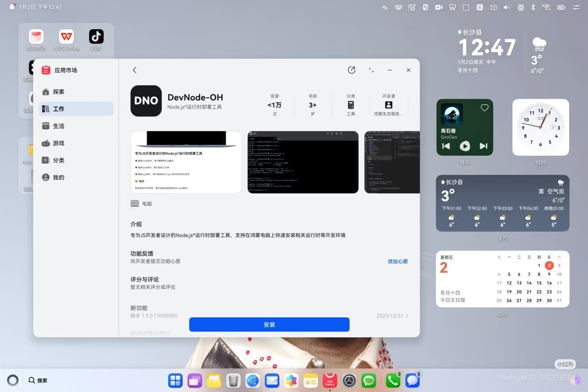The image size is (588, 392).
Task: Open the note-taking status bar icon
Action: [x=425, y=7]
